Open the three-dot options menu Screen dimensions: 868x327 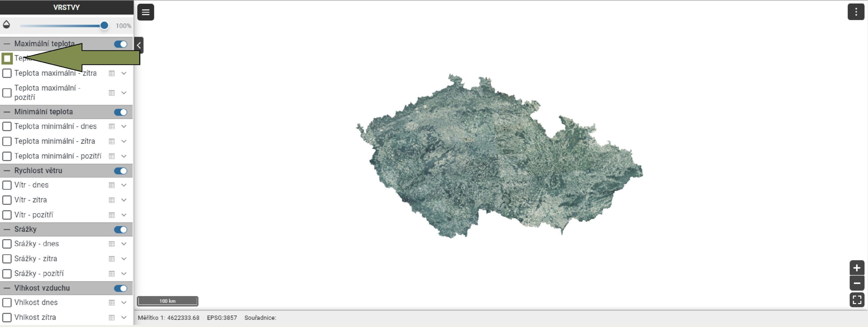tap(855, 12)
